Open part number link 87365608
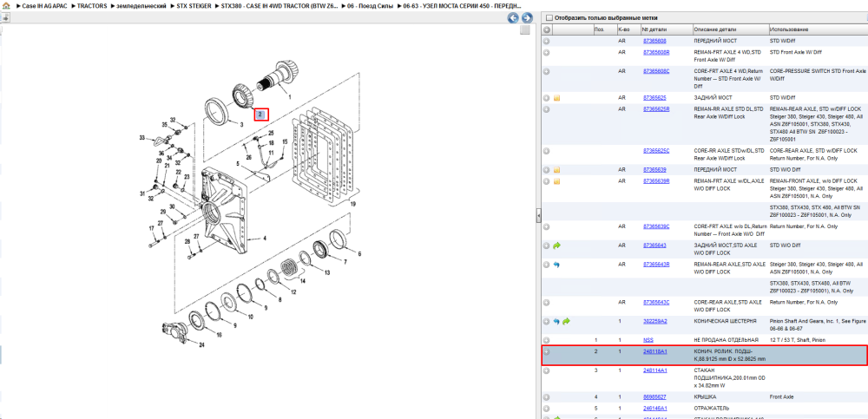 coord(654,41)
